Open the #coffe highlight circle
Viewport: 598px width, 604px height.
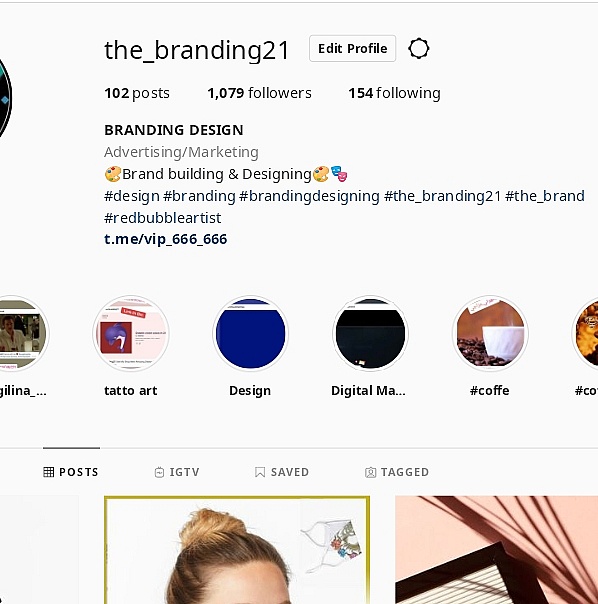tap(490, 333)
